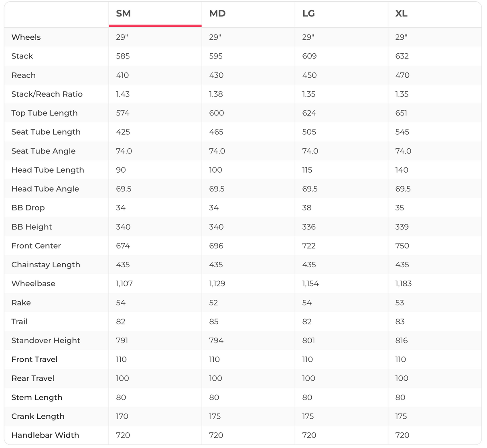This screenshot has height=448, width=487.
Task: Click the Seat Tube Angle label
Action: tap(43, 151)
